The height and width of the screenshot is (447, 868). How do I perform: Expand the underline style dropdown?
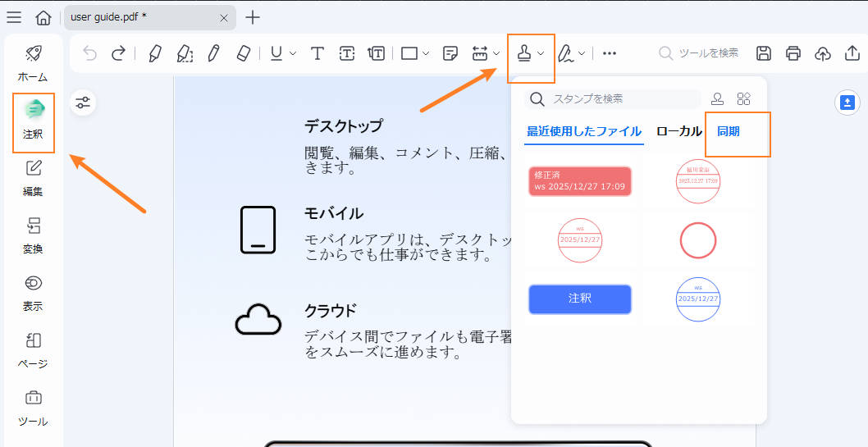(293, 53)
